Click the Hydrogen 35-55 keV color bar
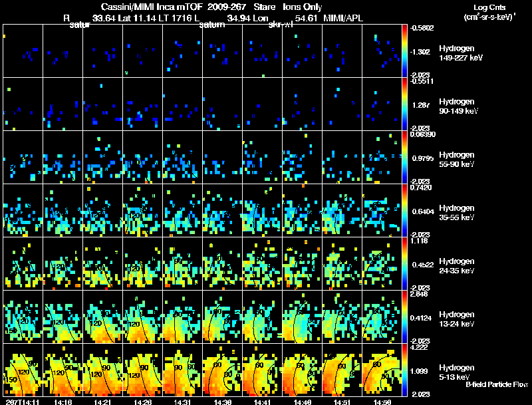 (x=404, y=211)
